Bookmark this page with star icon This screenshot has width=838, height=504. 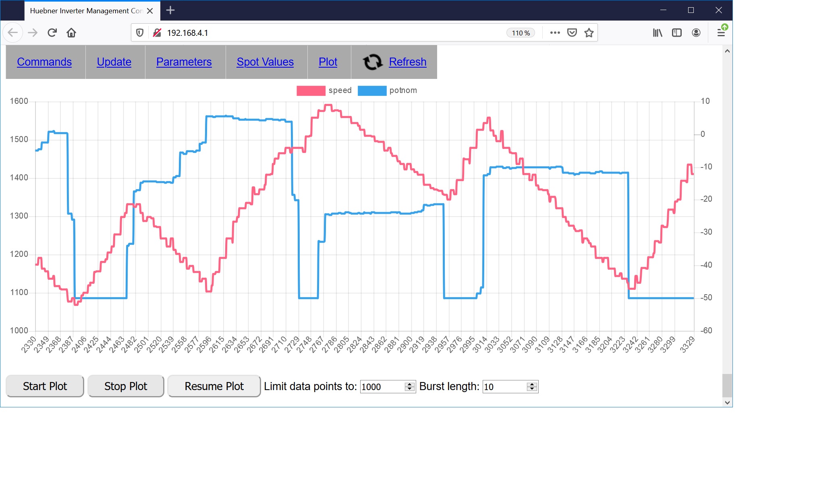click(x=589, y=33)
